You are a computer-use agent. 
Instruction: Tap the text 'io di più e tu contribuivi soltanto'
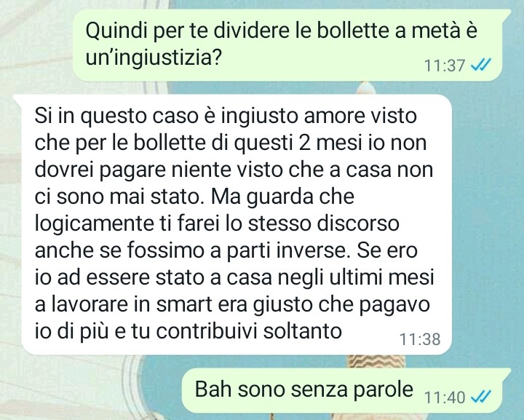coord(188,331)
